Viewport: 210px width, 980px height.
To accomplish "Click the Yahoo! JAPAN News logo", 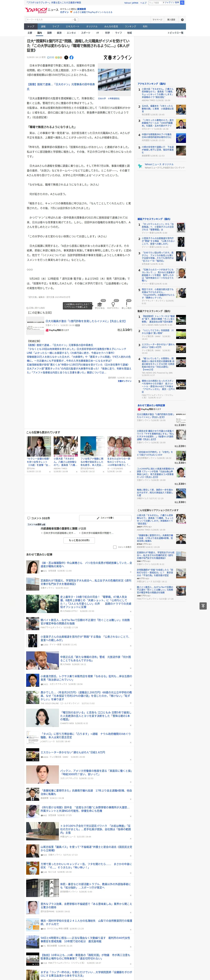I will (42, 10).
